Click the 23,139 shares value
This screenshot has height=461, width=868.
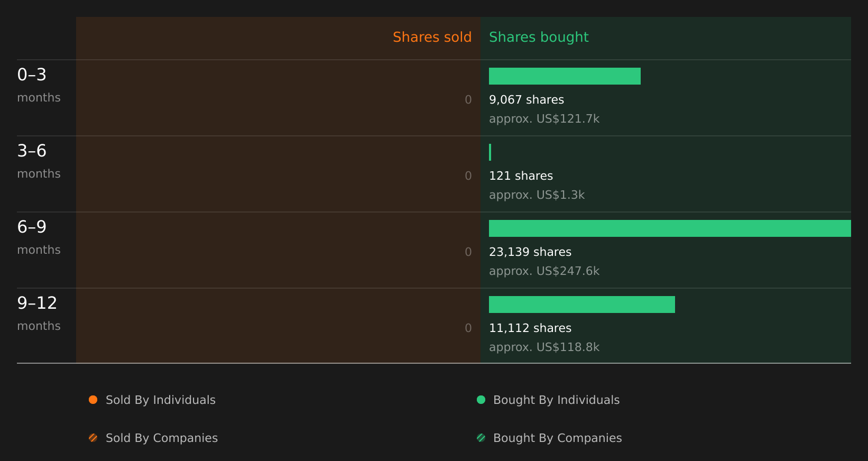click(x=530, y=252)
